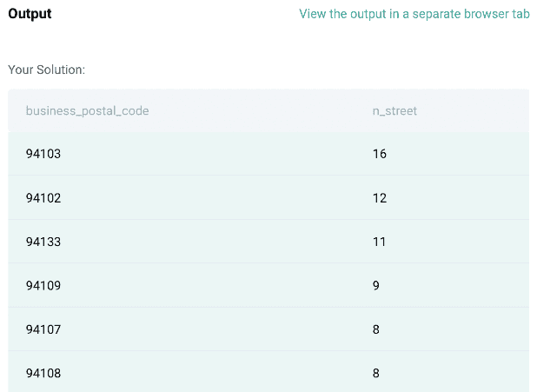Click the n_street value 11

[379, 242]
